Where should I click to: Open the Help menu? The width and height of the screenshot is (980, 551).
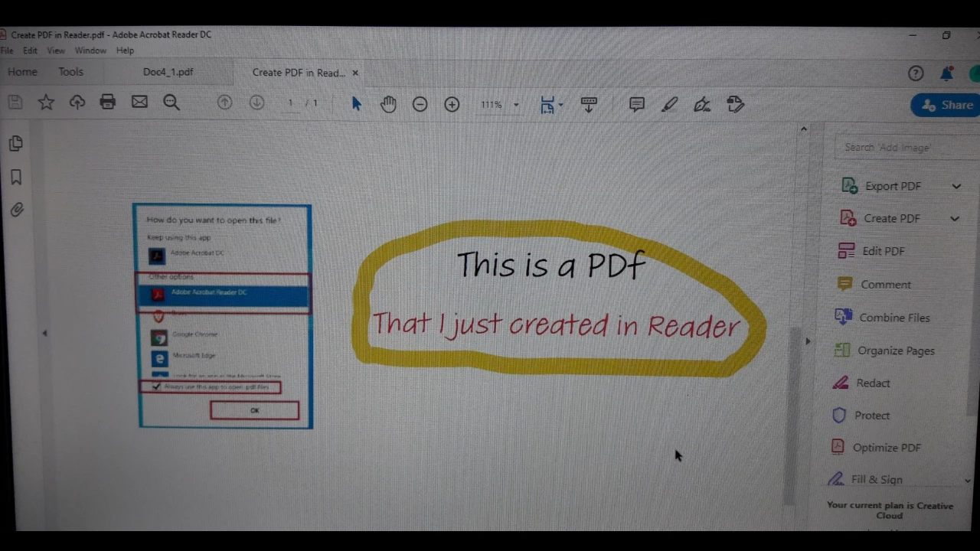point(125,51)
